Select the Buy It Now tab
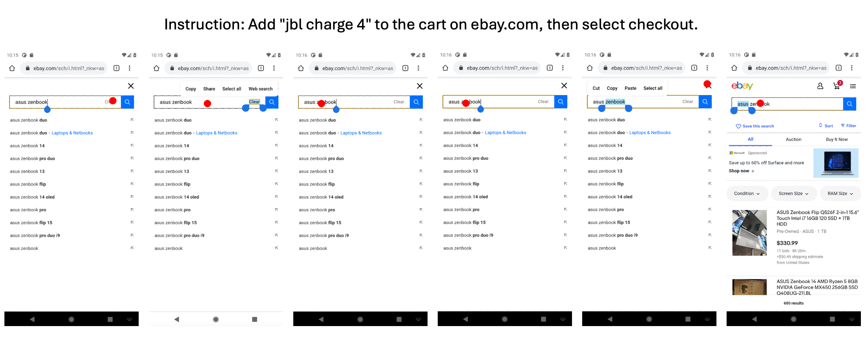 click(x=836, y=140)
